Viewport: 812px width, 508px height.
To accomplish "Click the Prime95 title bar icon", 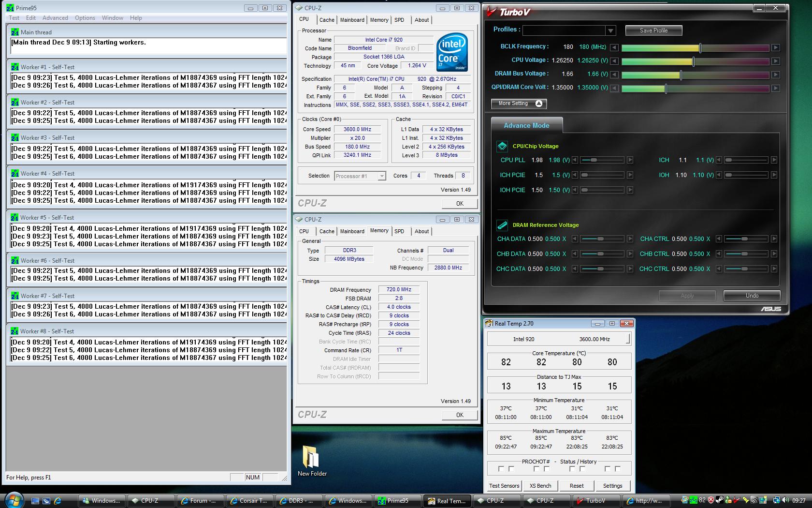I will (10, 8).
